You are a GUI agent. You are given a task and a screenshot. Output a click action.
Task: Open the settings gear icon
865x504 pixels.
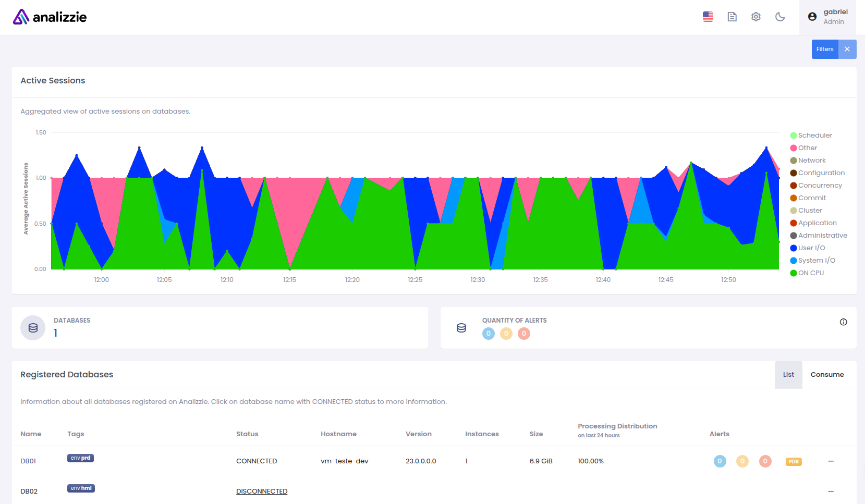pos(756,17)
